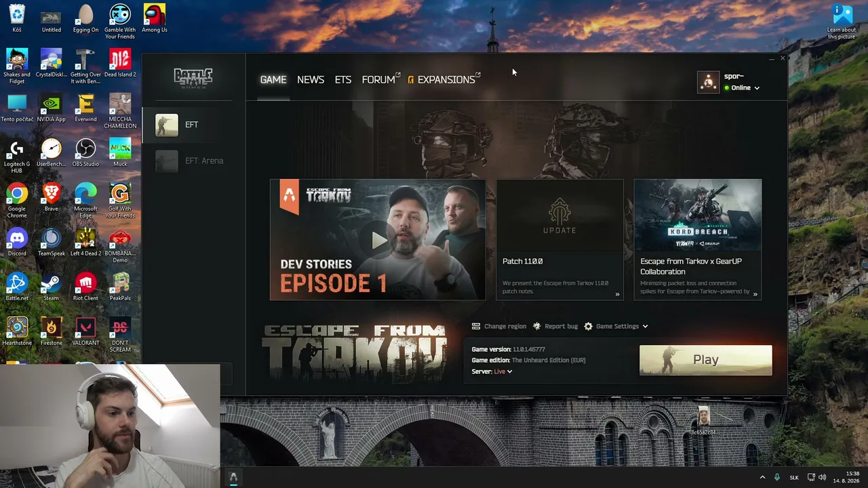Screen dimensions: 868x488
Task: Select the NVIDIA App desktop icon
Action: (52, 108)
